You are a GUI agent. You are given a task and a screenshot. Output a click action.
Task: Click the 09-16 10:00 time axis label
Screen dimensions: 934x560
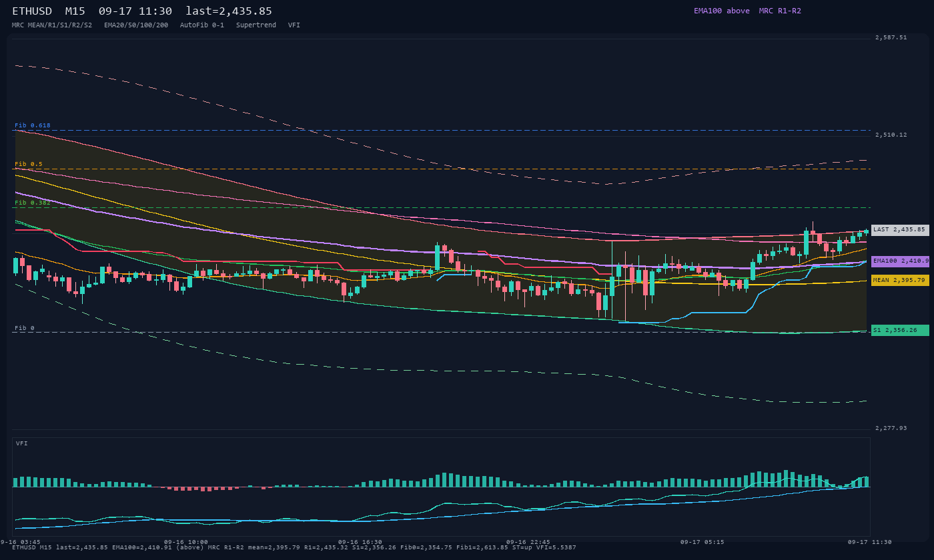coord(186,542)
